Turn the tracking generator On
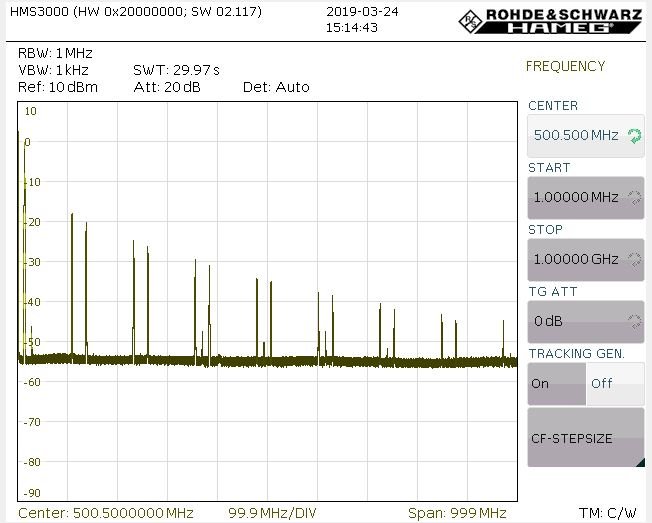 556,384
